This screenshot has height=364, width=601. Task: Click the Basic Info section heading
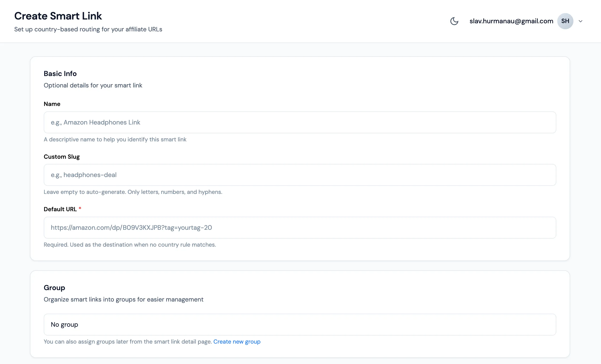60,74
